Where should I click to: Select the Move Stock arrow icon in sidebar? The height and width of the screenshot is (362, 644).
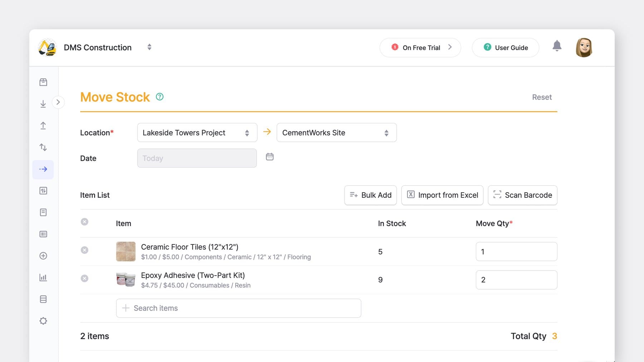click(x=43, y=169)
